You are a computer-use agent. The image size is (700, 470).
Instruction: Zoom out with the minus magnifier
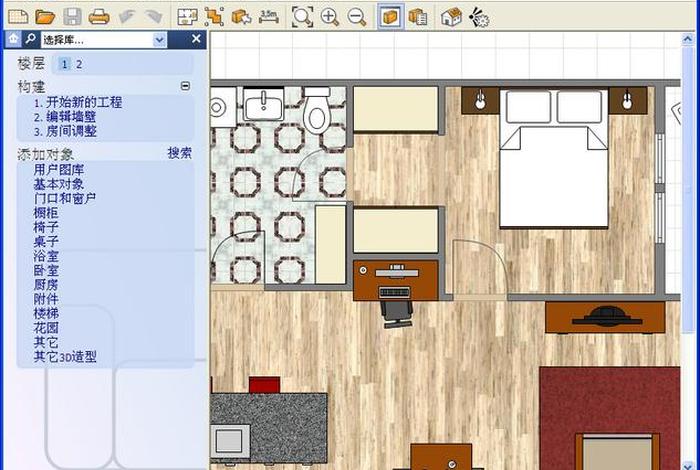pos(357,17)
